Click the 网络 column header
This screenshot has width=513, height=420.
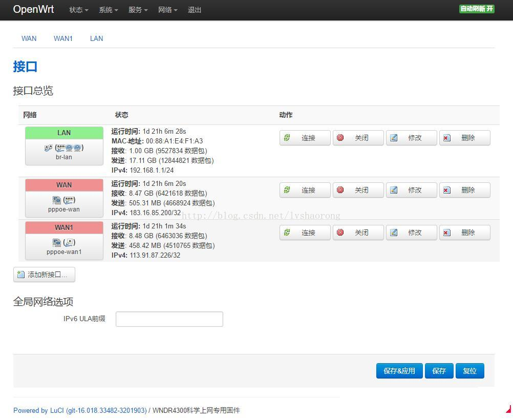30,115
